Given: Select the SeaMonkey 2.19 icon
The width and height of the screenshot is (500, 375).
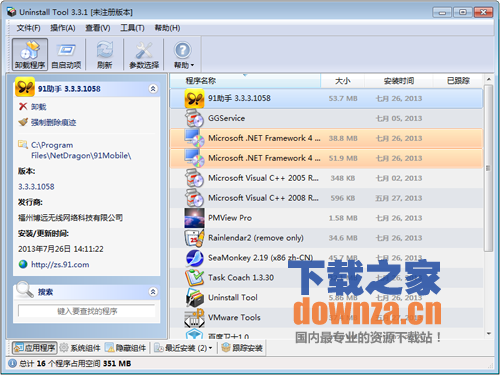Looking at the screenshot, I should pos(194,258).
